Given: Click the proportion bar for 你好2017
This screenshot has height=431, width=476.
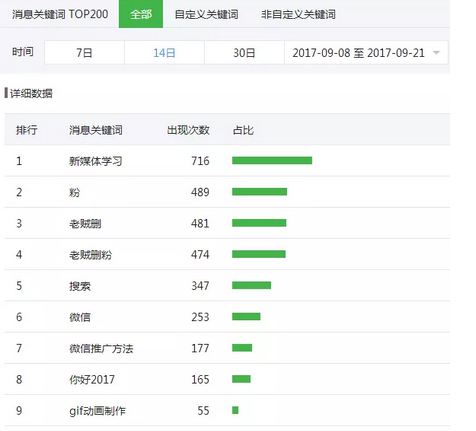Looking at the screenshot, I should tap(241, 379).
